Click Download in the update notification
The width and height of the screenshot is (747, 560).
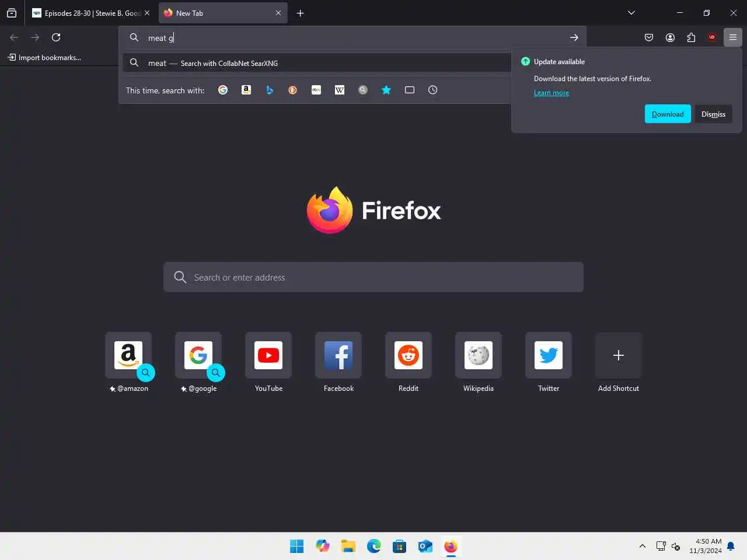click(668, 114)
